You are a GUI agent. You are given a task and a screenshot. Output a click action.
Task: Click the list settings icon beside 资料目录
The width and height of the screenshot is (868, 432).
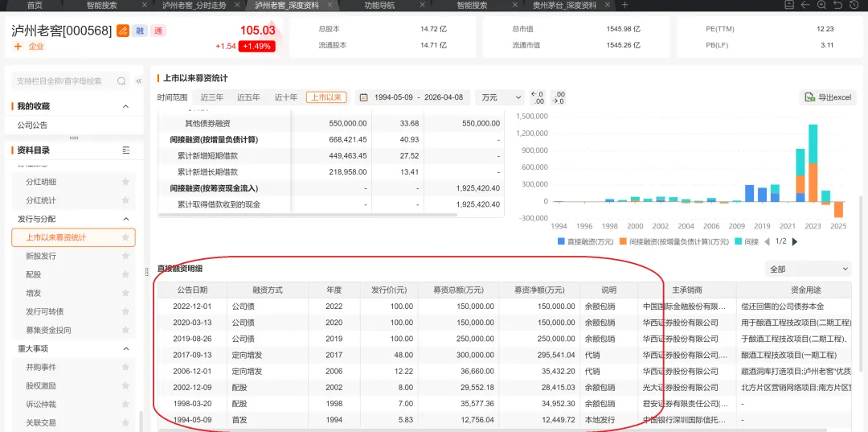pos(125,150)
